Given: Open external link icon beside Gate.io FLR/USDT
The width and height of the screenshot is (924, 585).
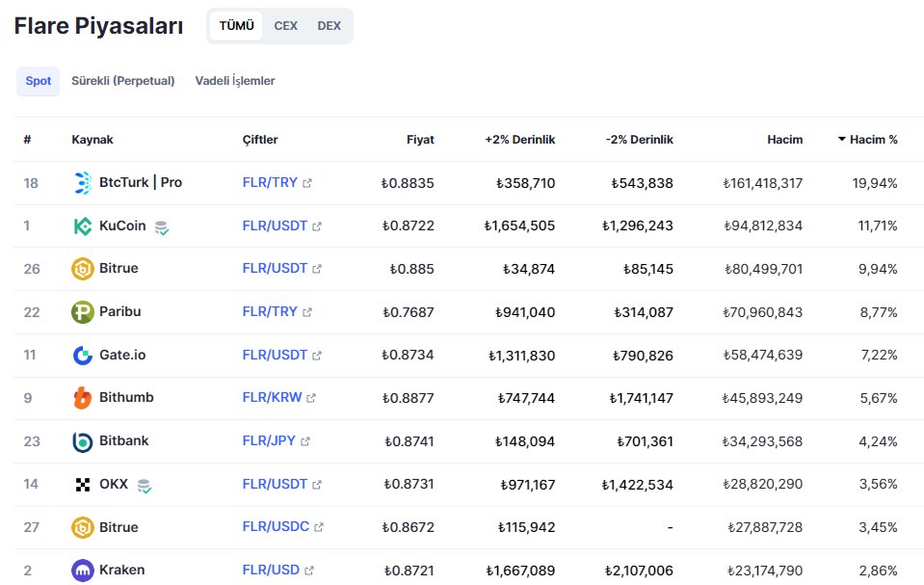Looking at the screenshot, I should 317,356.
